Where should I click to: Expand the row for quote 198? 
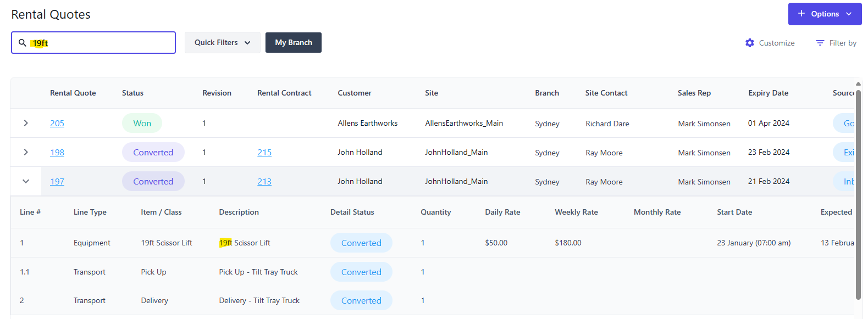tap(26, 153)
